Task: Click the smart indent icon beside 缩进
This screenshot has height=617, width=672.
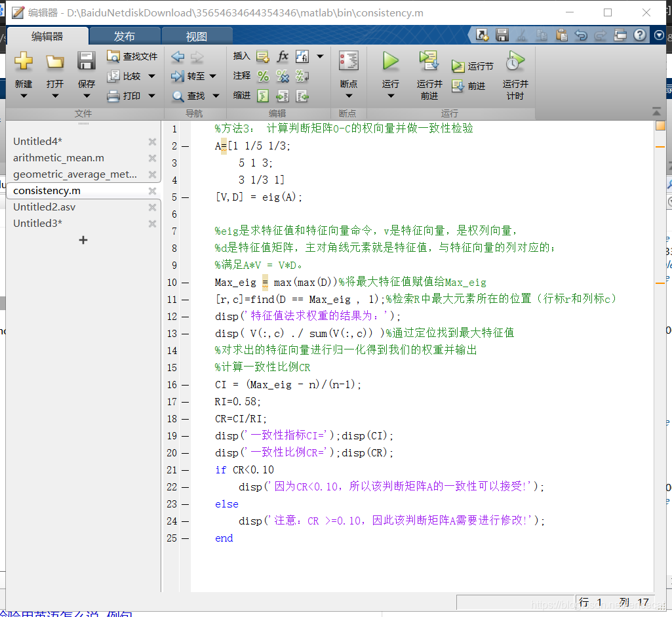Action: pyautogui.click(x=263, y=96)
